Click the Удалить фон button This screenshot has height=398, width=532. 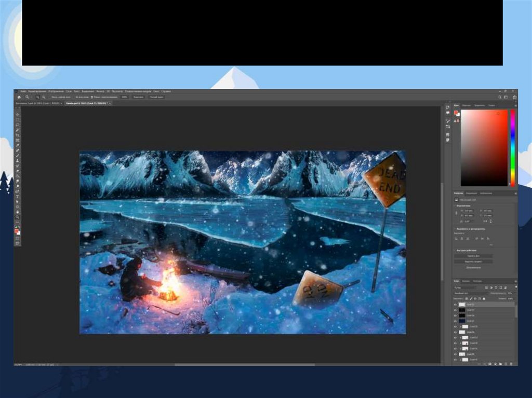tap(473, 256)
